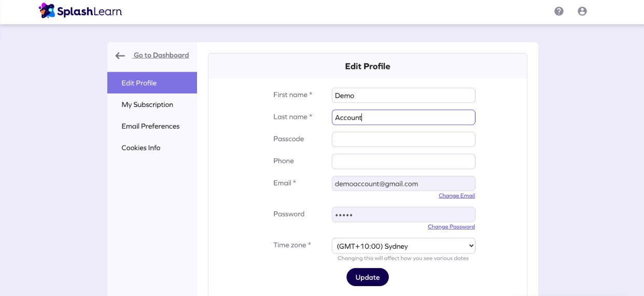Go to Dashboard link
This screenshot has width=644, height=296.
(x=161, y=55)
